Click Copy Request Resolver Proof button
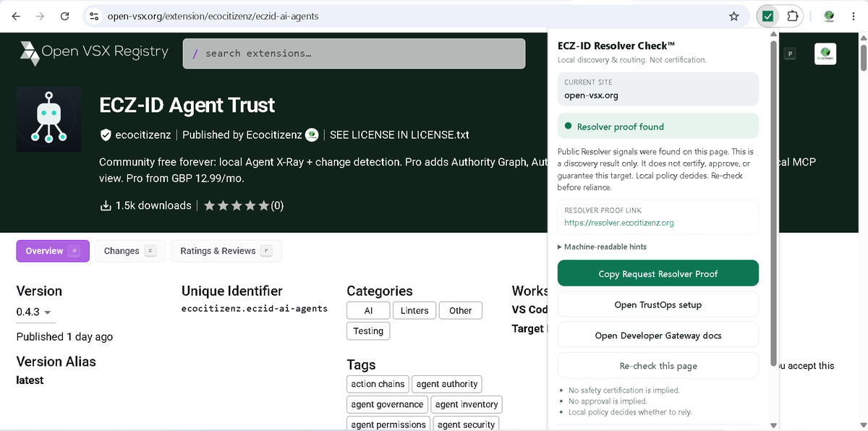This screenshot has height=431, width=868. click(x=658, y=273)
